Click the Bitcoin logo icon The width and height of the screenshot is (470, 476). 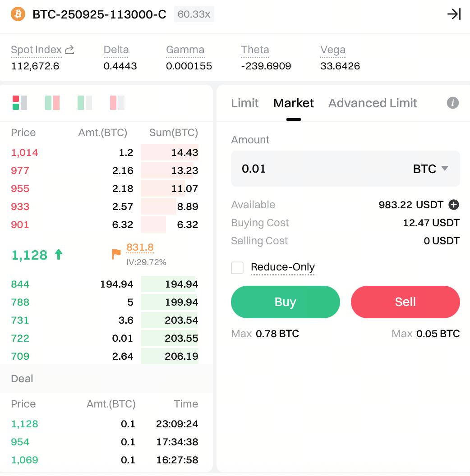pos(18,14)
